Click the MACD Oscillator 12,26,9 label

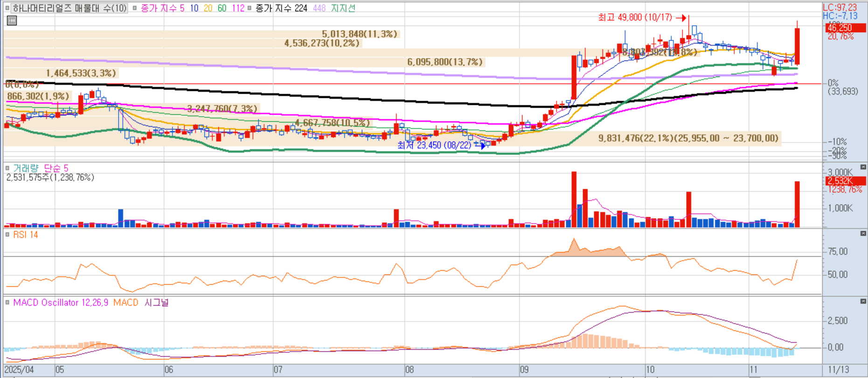tap(61, 302)
